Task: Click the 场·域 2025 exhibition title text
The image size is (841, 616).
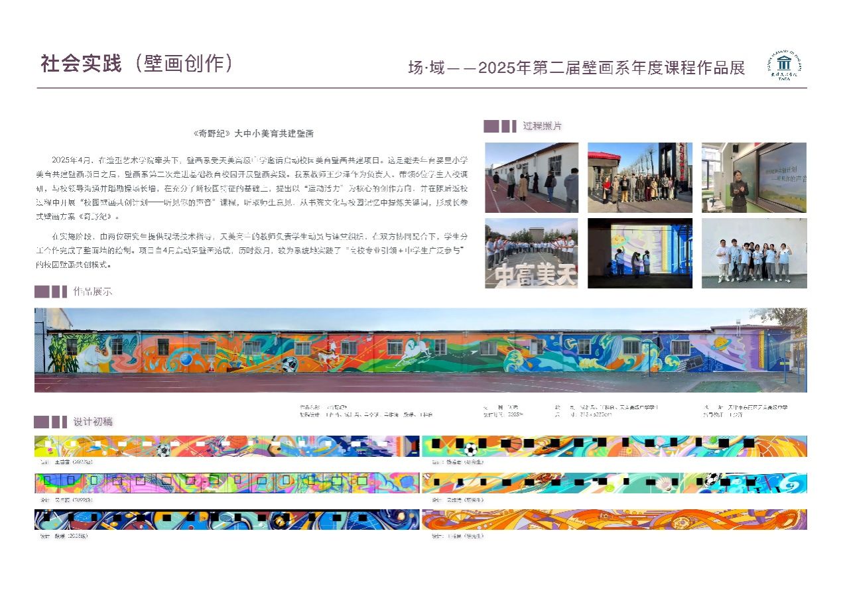Action: tap(576, 68)
